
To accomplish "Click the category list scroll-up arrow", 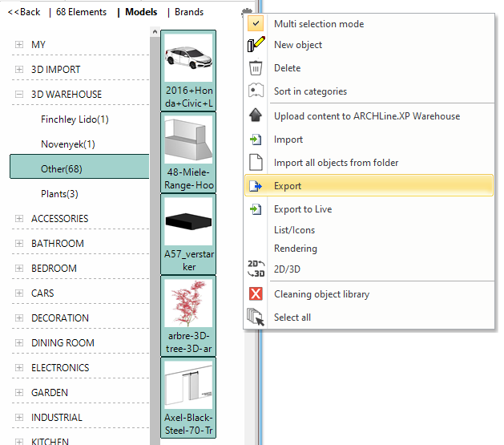I will coord(155,31).
